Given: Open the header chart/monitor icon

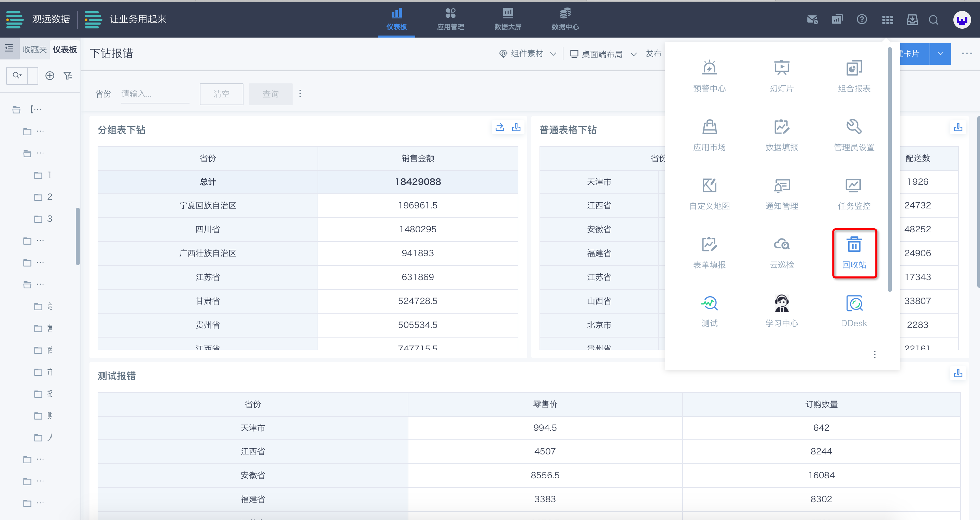Looking at the screenshot, I should [x=837, y=19].
